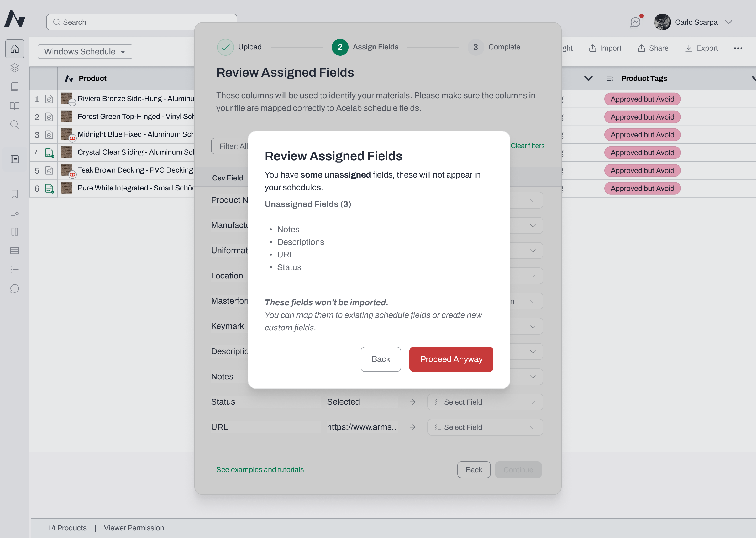Viewport: 756px width, 538px height.
Task: Open See examples and tutorials link
Action: pos(260,469)
